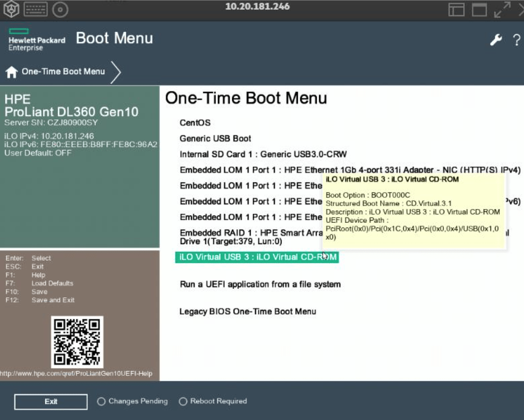Screen dimensions: 524x420
Task: Open the virtual keyboard icon
Action: pos(36,9)
